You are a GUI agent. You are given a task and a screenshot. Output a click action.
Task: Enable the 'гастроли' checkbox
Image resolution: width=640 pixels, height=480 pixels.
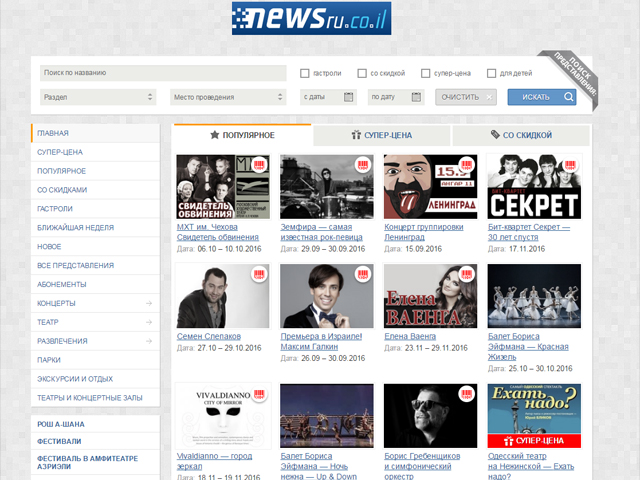304,73
